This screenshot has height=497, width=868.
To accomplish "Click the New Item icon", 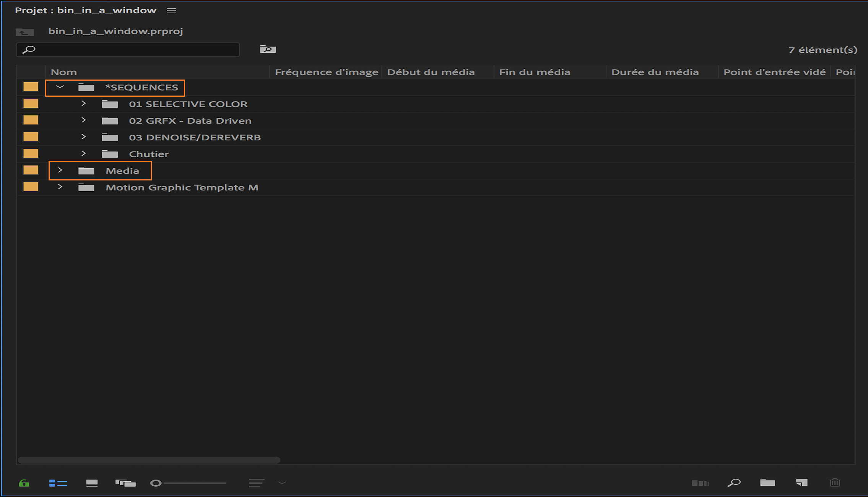I will [x=801, y=483].
